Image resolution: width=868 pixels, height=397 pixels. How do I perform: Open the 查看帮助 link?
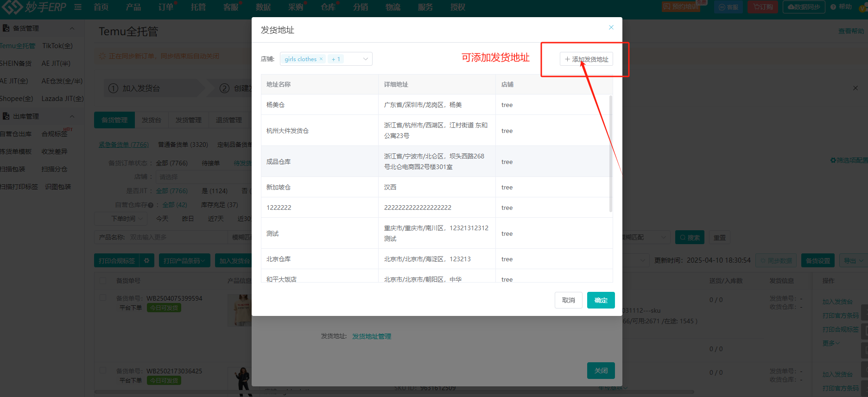pyautogui.click(x=851, y=31)
